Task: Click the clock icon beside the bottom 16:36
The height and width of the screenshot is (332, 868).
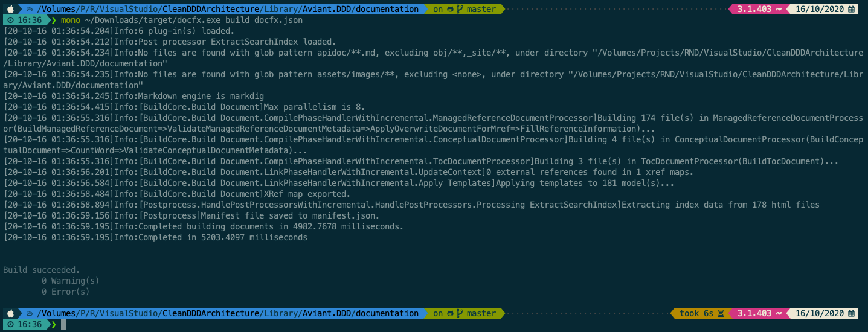Action: coord(10,324)
